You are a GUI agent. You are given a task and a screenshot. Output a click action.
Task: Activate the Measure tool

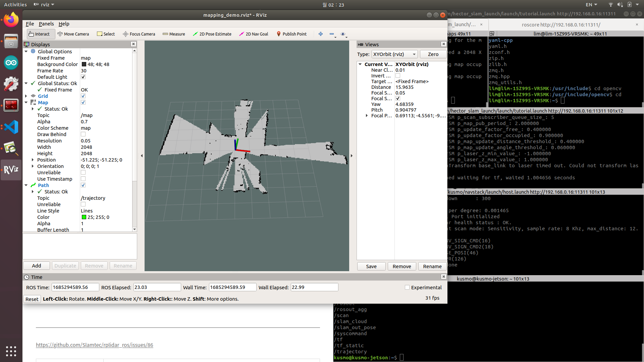point(174,34)
